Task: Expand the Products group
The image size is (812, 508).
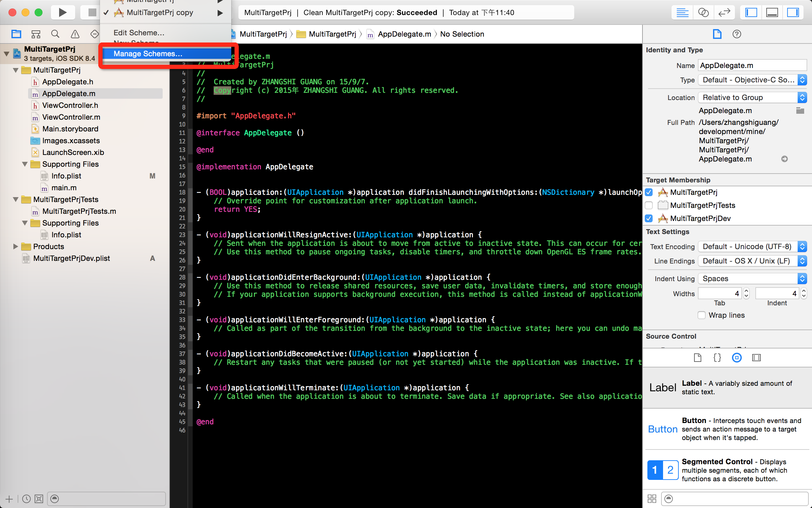Action: click(15, 246)
